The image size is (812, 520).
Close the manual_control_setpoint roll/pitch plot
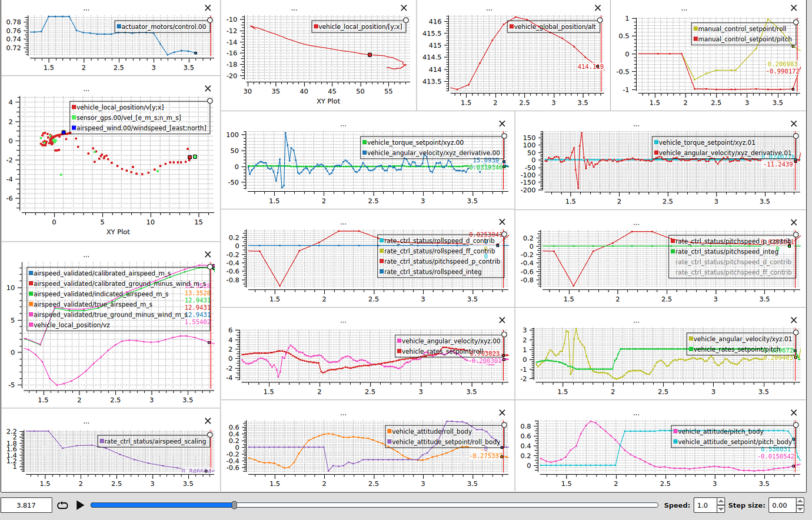[794, 8]
